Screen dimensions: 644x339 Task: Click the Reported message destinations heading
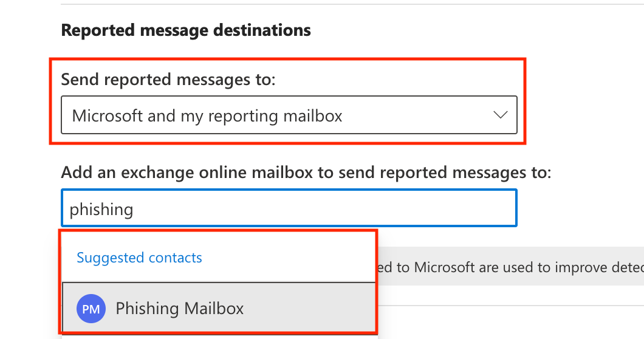pyautogui.click(x=186, y=30)
